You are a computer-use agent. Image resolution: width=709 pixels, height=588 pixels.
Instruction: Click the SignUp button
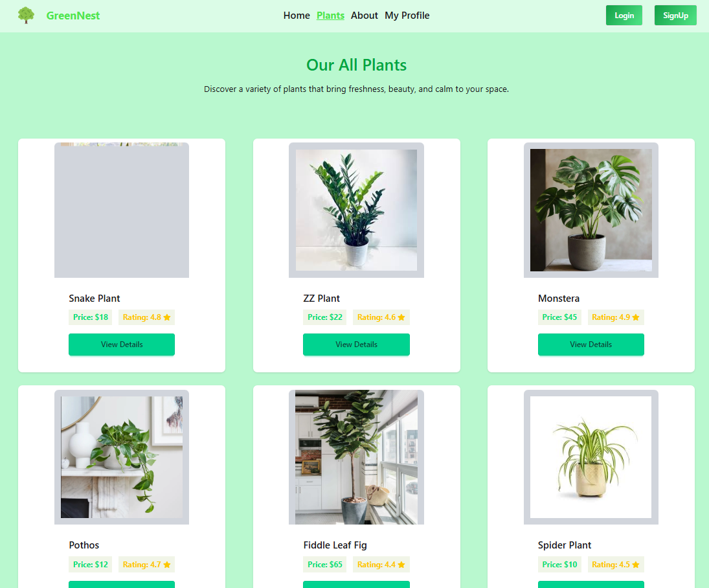click(675, 16)
